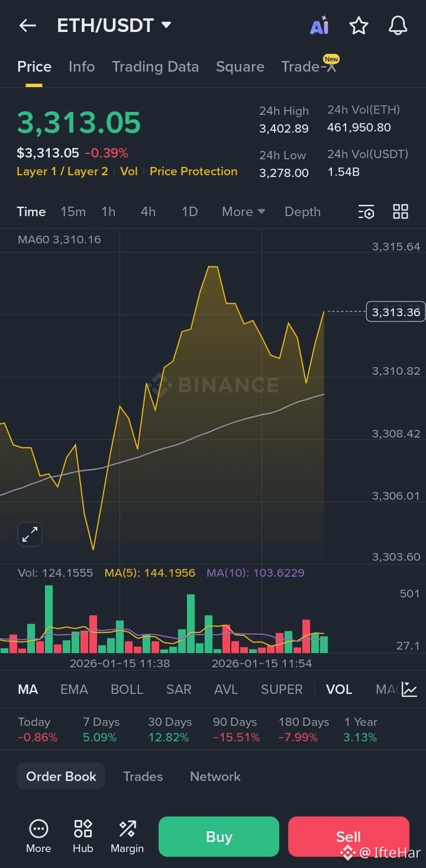Switch to the Price tab
Image resolution: width=426 pixels, height=868 pixels.
click(34, 66)
